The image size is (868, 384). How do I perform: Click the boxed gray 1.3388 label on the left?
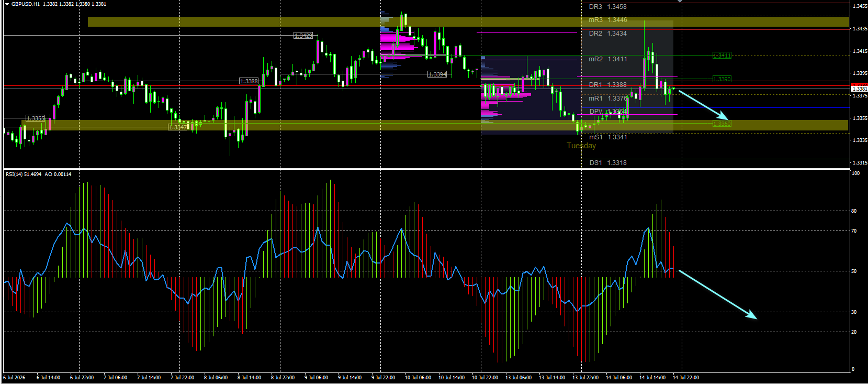click(x=249, y=81)
